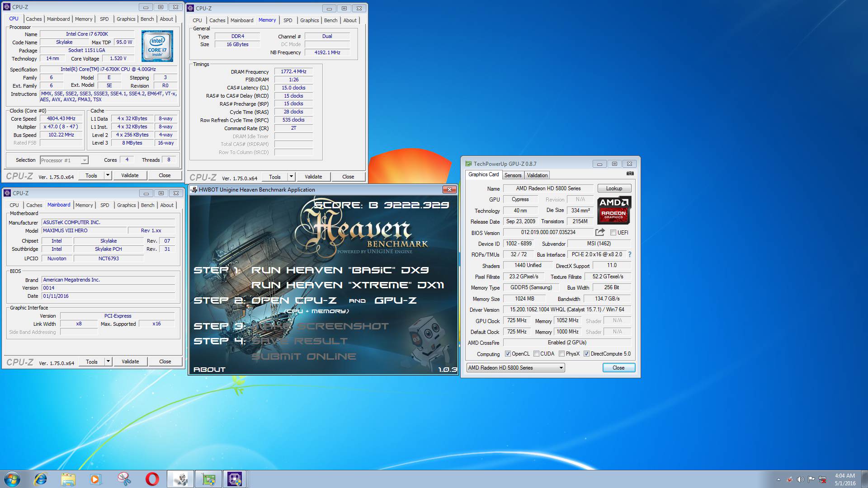Toggle the DirectCompute 5.0 checkbox
This screenshot has width=868, height=488.
coord(586,354)
